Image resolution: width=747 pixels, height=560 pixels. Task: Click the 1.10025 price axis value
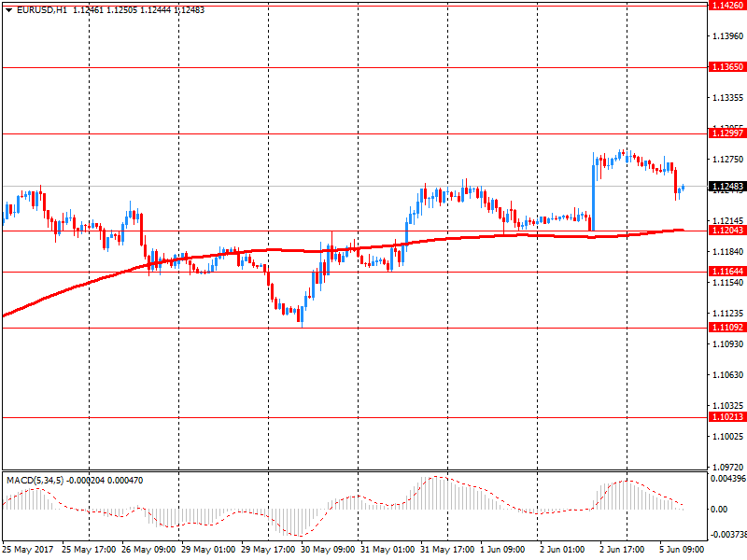(x=727, y=437)
